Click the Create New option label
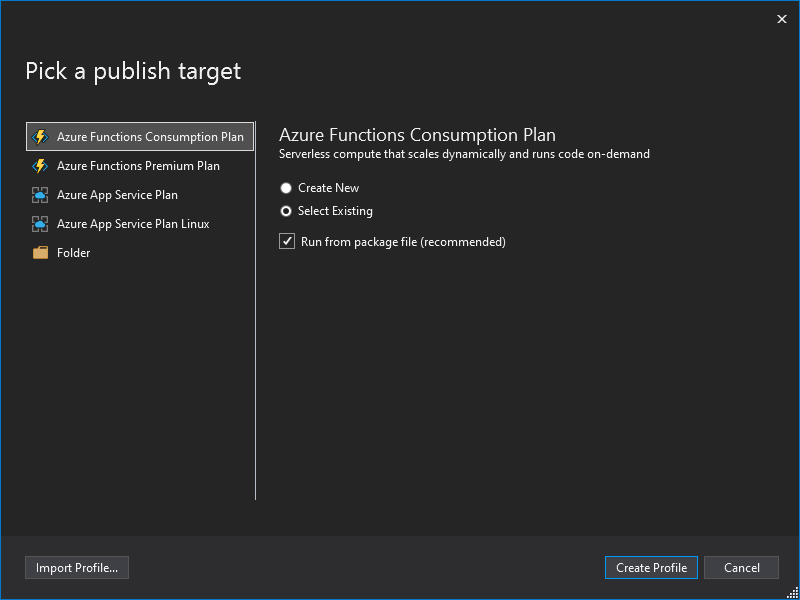Image resolution: width=800 pixels, height=600 pixels. click(328, 188)
